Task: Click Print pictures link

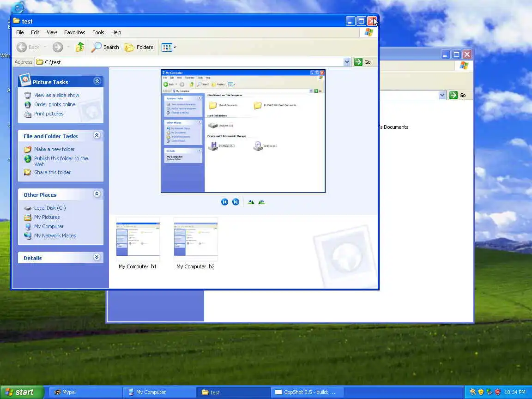Action: (x=49, y=114)
